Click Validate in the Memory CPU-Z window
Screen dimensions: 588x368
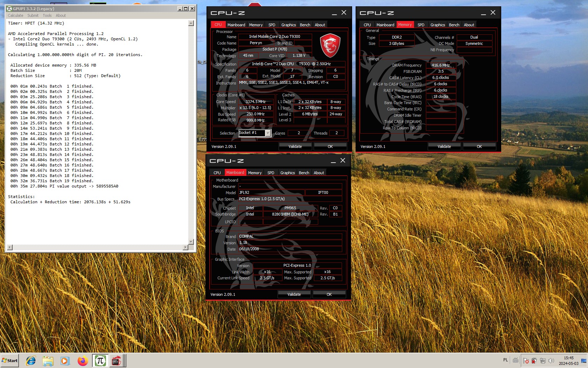tap(444, 146)
